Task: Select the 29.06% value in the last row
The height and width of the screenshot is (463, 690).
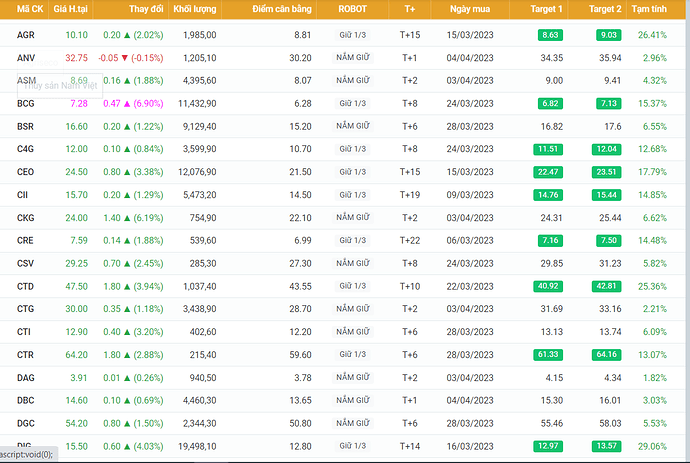Action: pyautogui.click(x=651, y=445)
